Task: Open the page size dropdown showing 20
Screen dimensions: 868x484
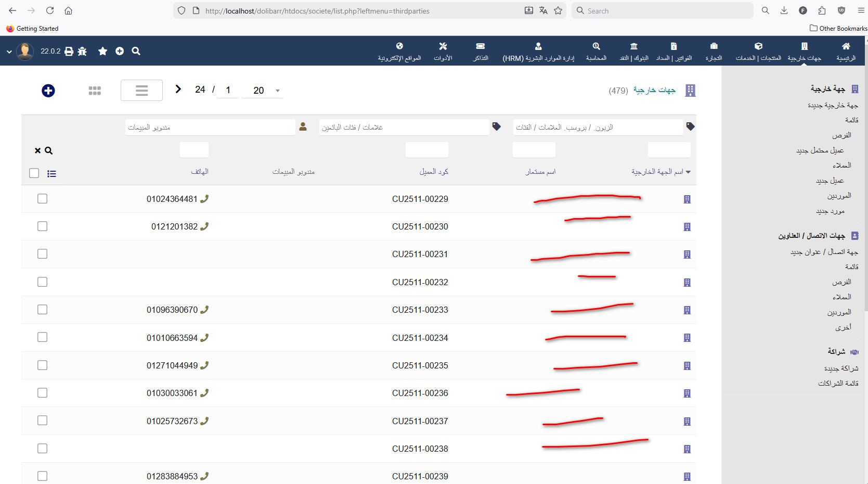Action: pyautogui.click(x=266, y=91)
